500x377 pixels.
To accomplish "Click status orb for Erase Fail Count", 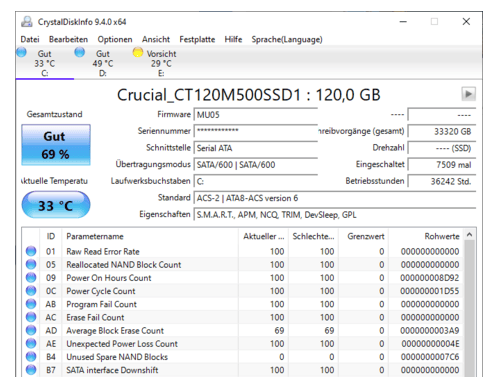I will [31, 317].
